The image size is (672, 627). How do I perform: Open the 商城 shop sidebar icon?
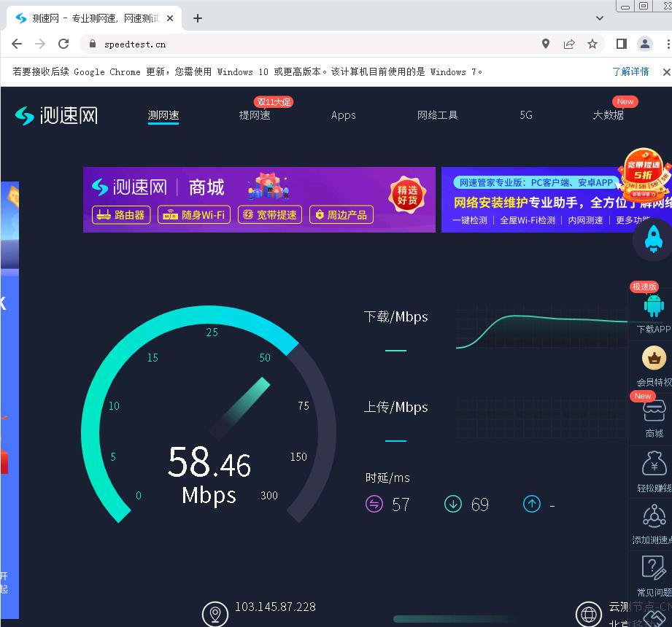(x=654, y=410)
